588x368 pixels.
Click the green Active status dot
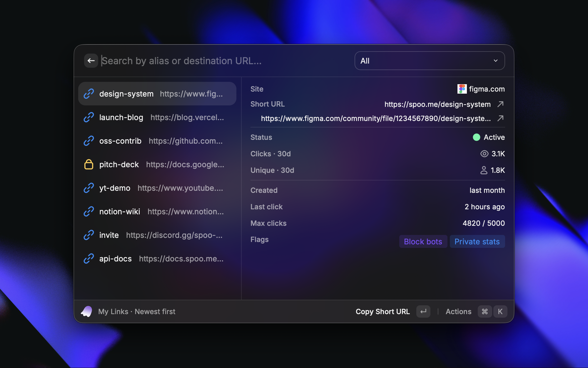476,137
